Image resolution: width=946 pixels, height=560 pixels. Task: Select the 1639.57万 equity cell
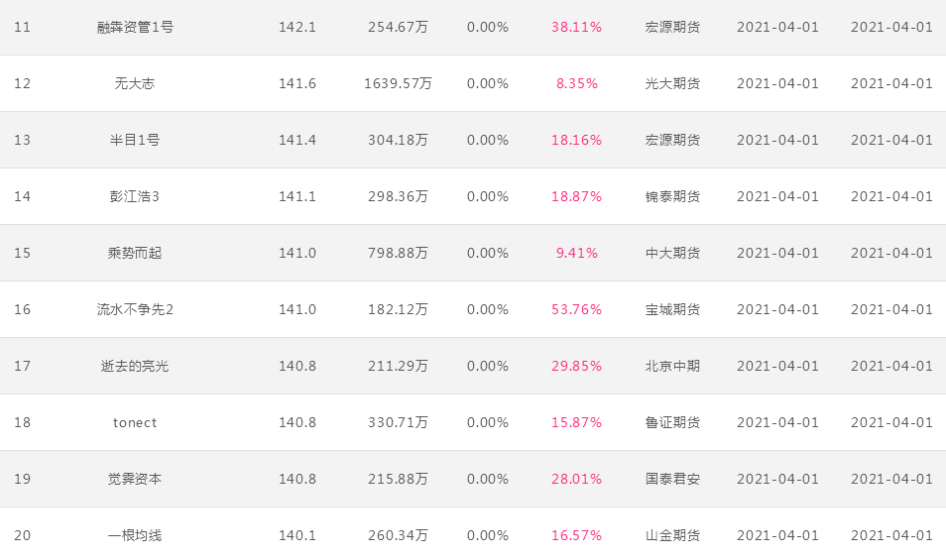(x=399, y=83)
